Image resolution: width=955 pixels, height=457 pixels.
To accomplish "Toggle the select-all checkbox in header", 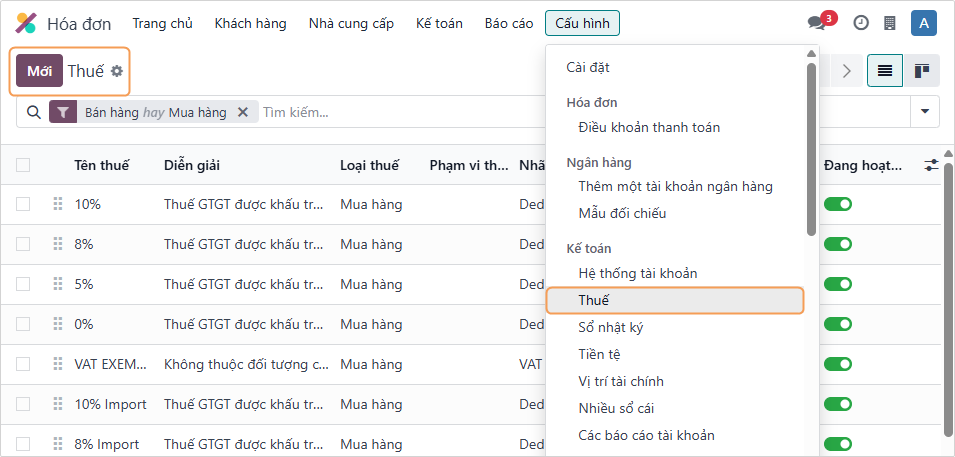I will 23,165.
